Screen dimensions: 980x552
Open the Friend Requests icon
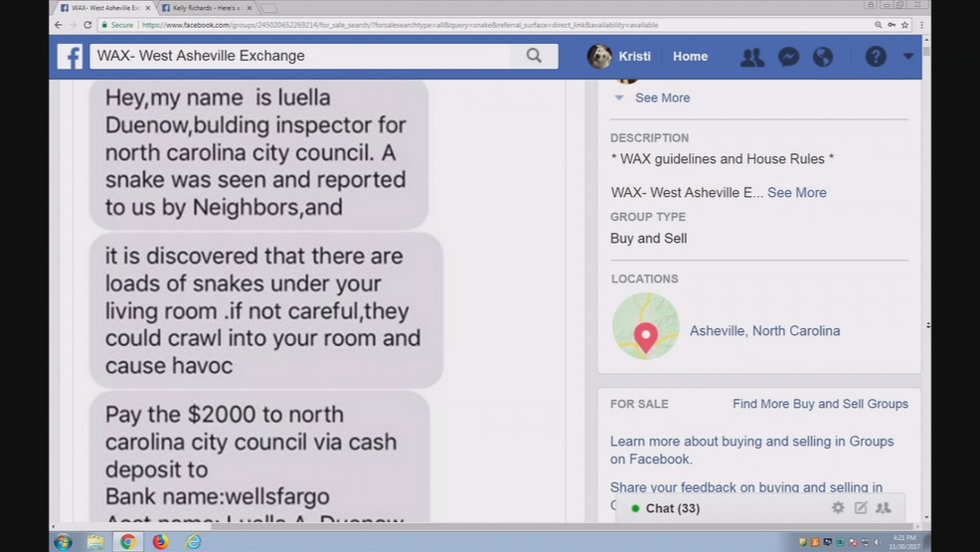pos(751,57)
